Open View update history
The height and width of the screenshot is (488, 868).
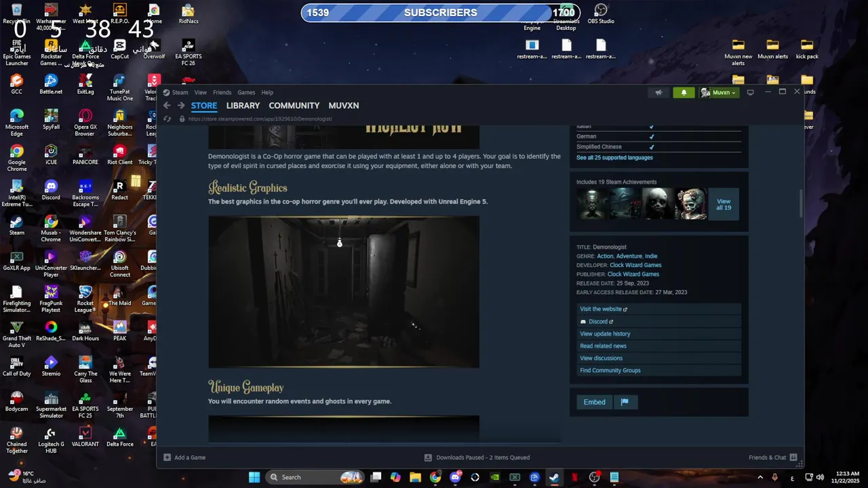(x=605, y=333)
